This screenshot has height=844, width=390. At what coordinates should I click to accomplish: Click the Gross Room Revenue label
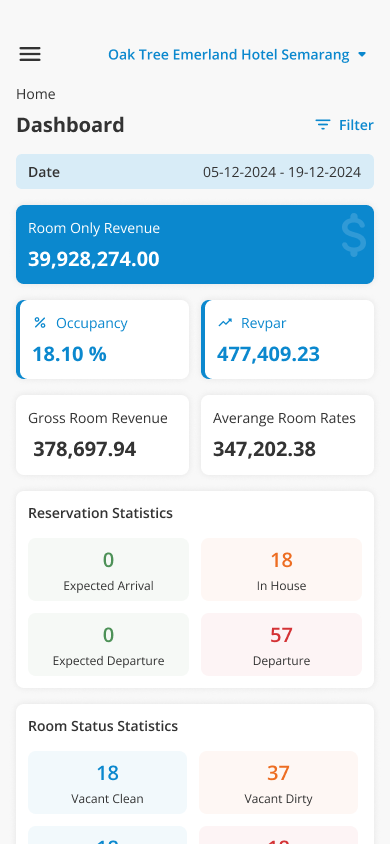coord(98,418)
